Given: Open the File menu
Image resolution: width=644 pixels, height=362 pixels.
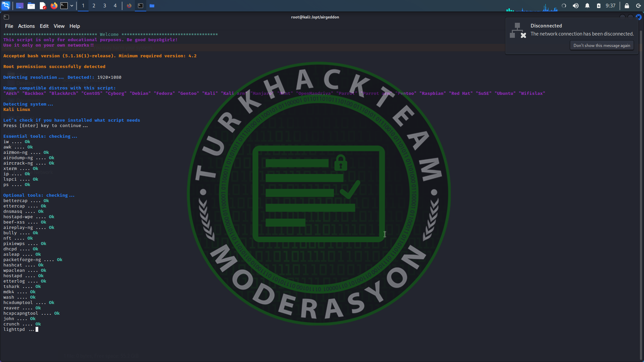Looking at the screenshot, I should click(x=9, y=26).
